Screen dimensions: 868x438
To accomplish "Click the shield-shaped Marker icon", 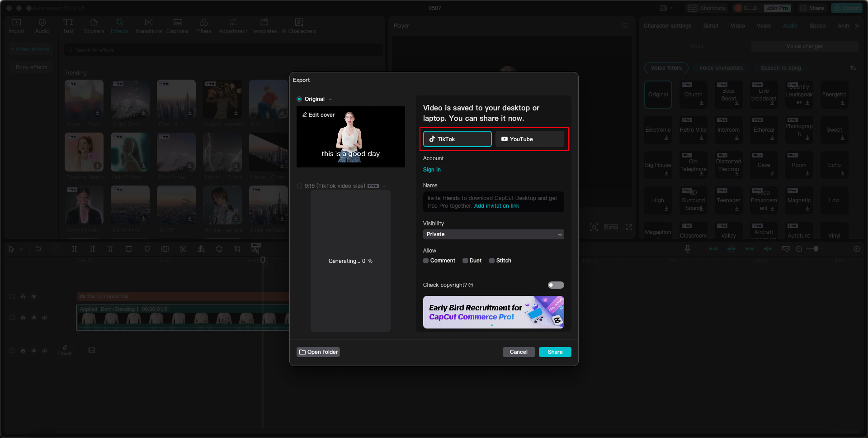I will [147, 249].
